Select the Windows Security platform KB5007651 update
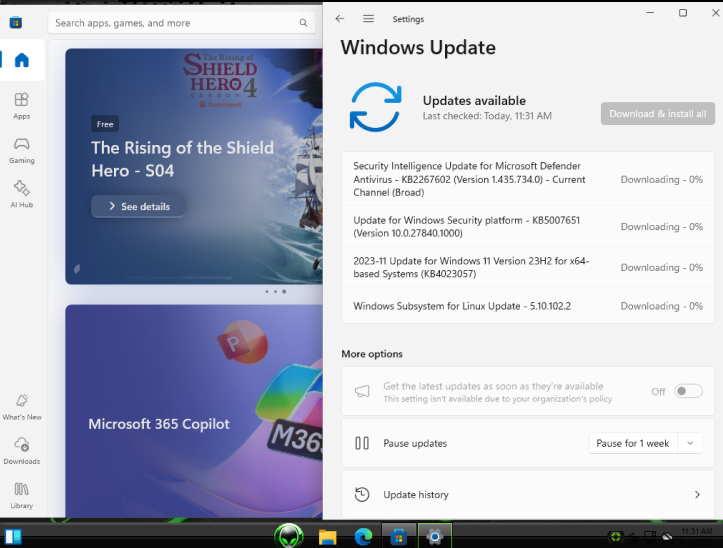 click(528, 226)
